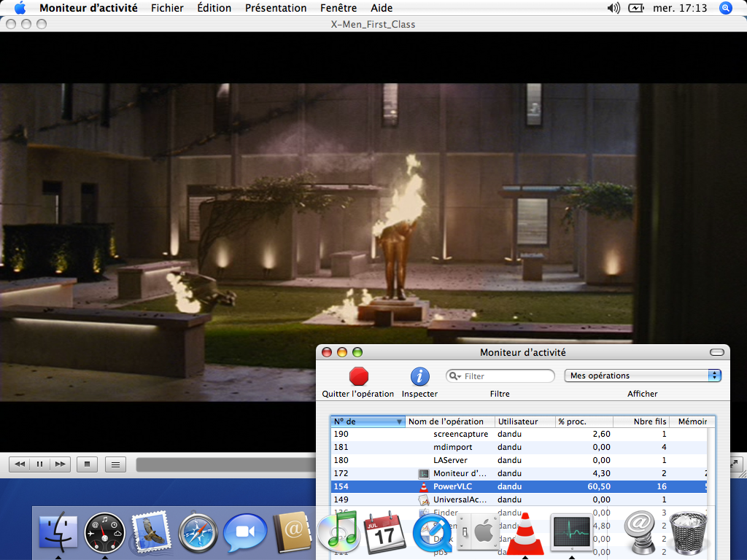Stop playback with the VLC stop button
This screenshot has width=747, height=560.
point(88,464)
